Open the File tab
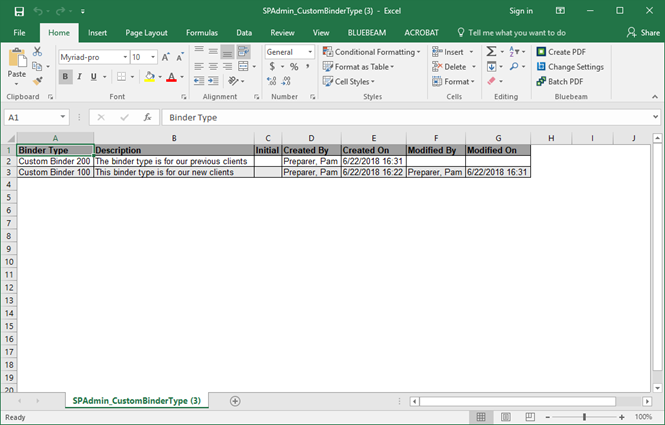This screenshot has height=425, width=665. coord(19,33)
